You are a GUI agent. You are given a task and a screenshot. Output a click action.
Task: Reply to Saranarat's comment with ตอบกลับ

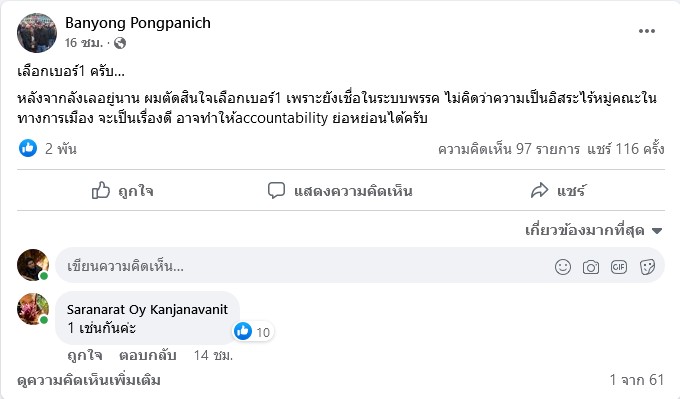pos(147,355)
